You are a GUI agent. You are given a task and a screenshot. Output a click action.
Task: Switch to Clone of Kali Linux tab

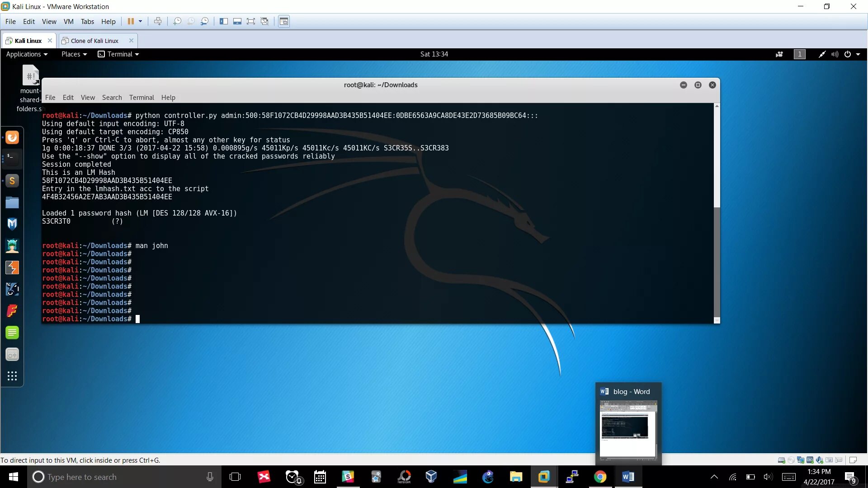94,41
